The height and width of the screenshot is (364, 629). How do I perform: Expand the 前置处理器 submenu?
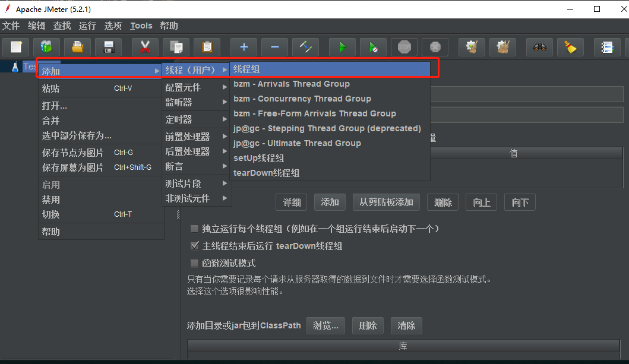[x=196, y=137]
